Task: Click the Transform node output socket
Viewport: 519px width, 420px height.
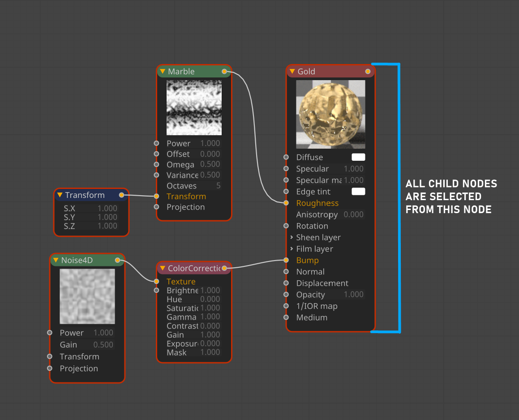Action: [121, 195]
